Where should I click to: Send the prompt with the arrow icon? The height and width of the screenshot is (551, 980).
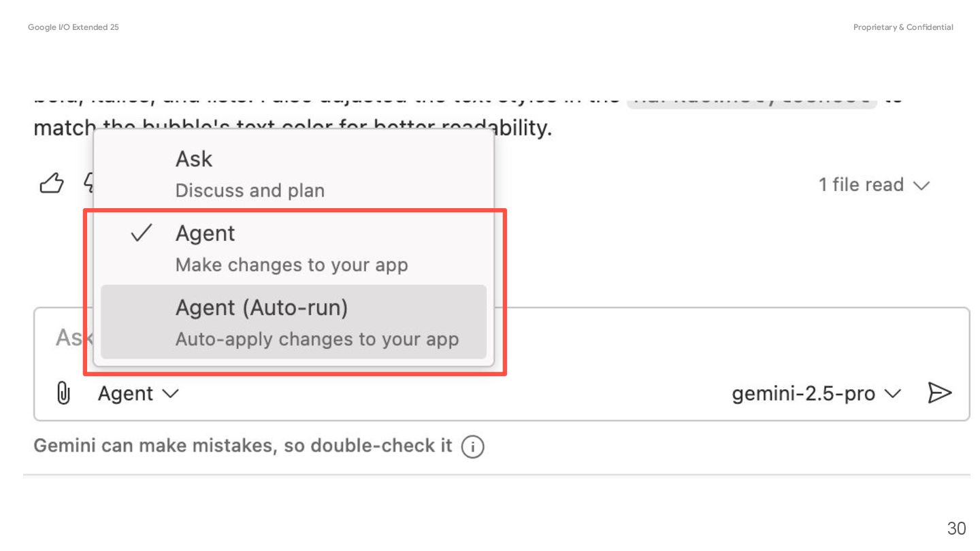coord(940,393)
